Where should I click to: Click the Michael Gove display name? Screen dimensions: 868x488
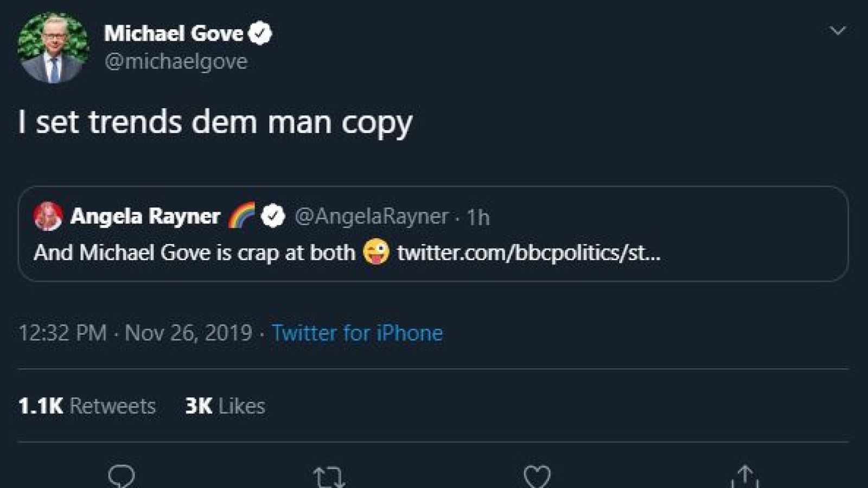click(x=174, y=33)
